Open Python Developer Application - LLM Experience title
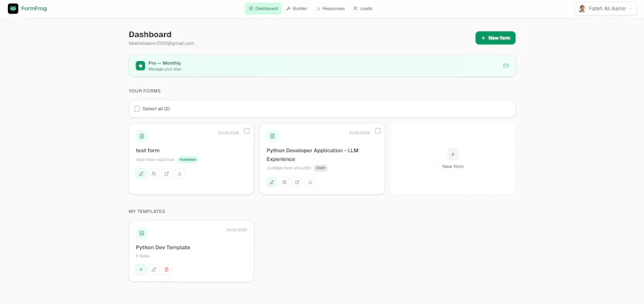The width and height of the screenshot is (644, 304). coord(312,154)
